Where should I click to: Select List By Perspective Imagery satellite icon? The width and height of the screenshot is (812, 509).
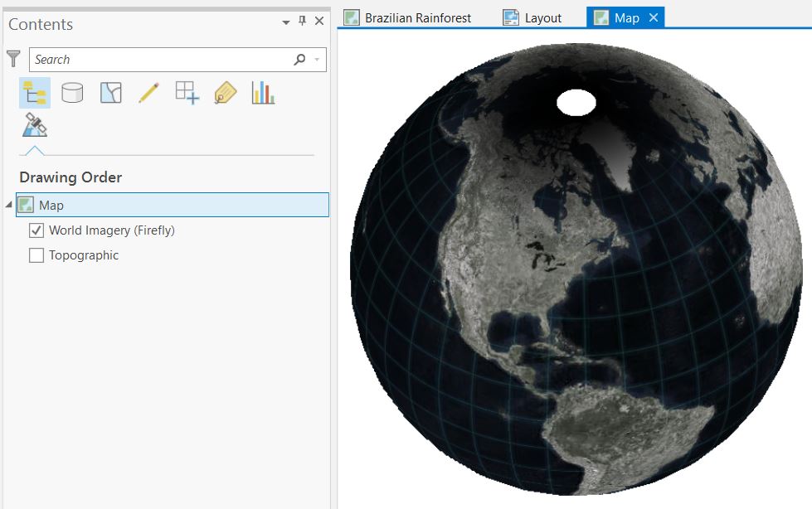click(35, 125)
